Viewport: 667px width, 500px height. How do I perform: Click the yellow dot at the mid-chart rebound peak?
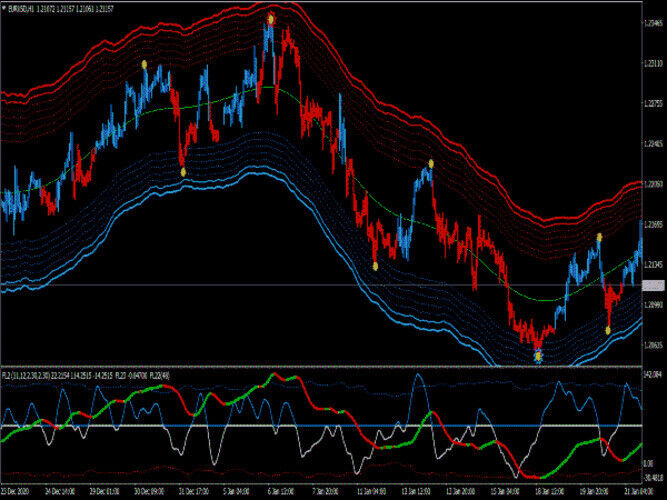pos(431,163)
